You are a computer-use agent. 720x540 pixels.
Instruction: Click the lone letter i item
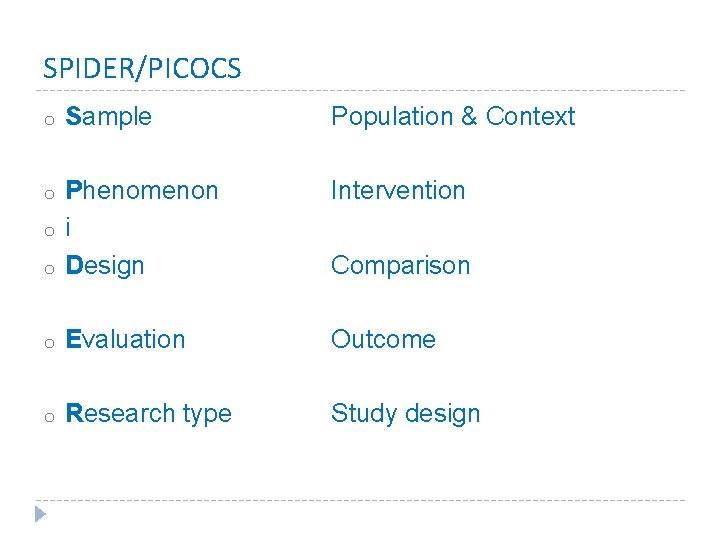[x=68, y=227]
